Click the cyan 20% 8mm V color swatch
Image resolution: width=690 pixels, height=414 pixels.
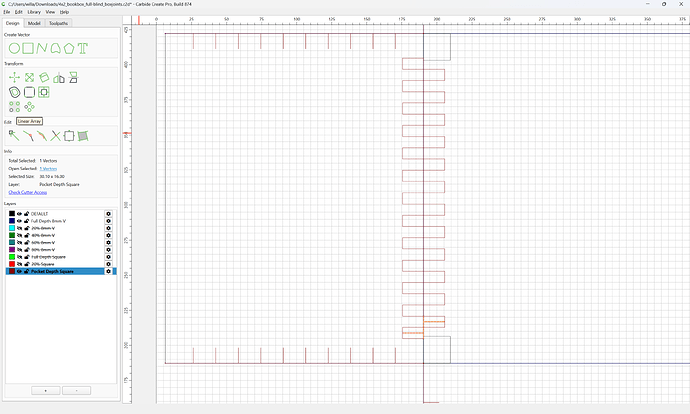12,228
